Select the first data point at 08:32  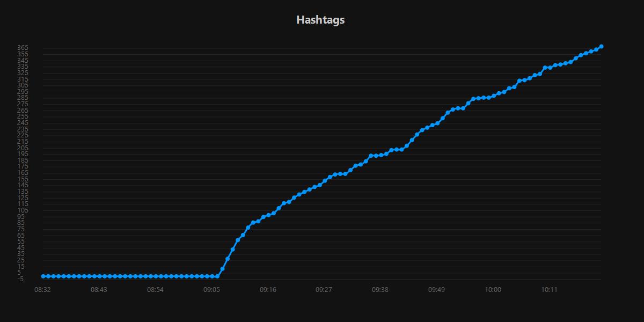click(42, 275)
